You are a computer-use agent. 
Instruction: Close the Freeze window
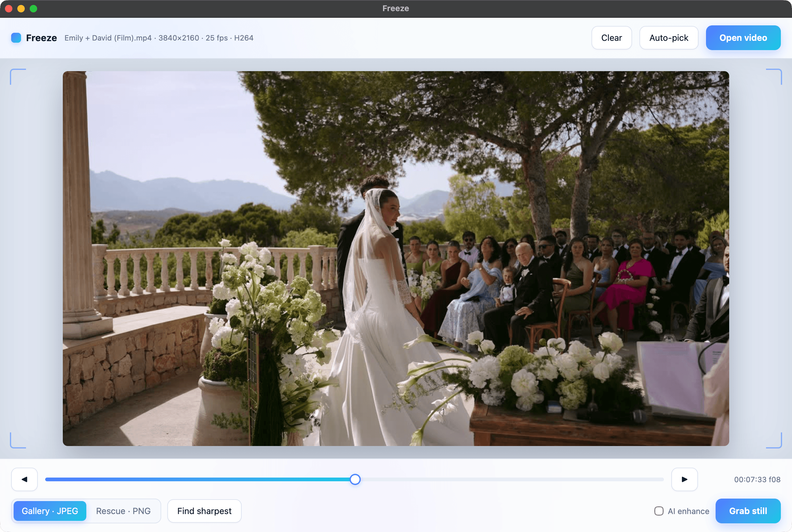(x=9, y=8)
